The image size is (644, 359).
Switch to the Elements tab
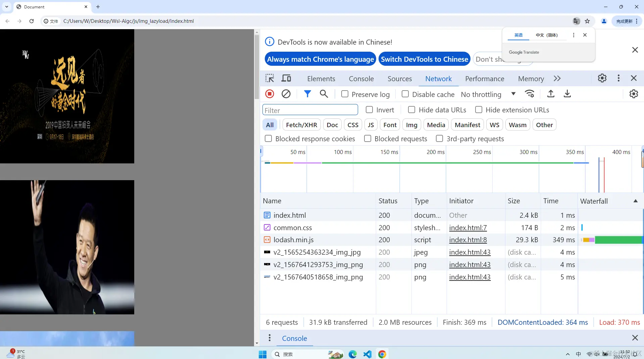coord(321,79)
